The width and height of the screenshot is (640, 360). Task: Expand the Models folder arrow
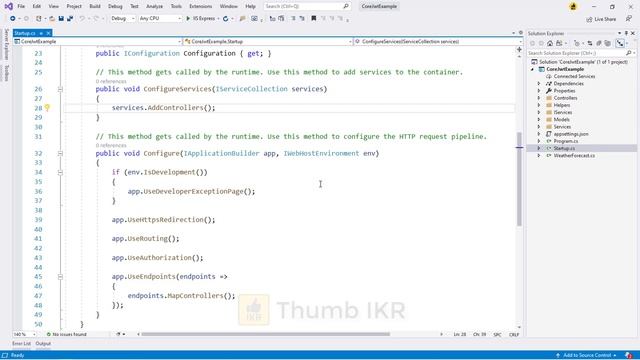pyautogui.click(x=539, y=120)
